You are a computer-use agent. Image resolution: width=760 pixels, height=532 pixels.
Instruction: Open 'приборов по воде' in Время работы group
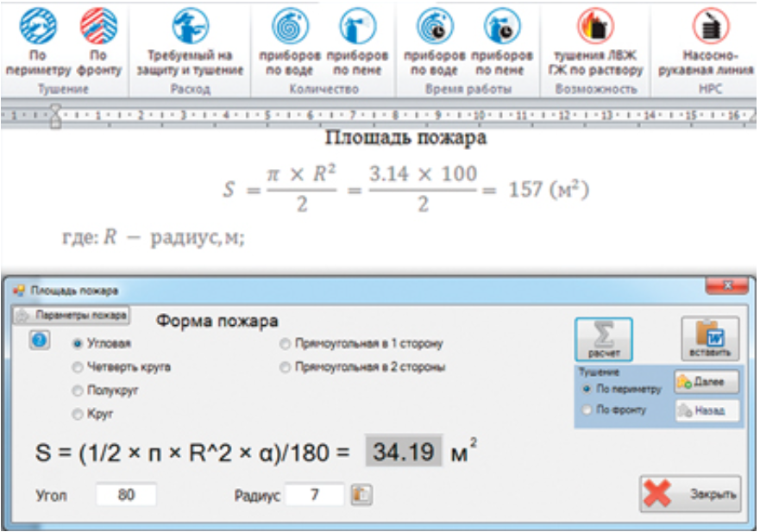(434, 41)
